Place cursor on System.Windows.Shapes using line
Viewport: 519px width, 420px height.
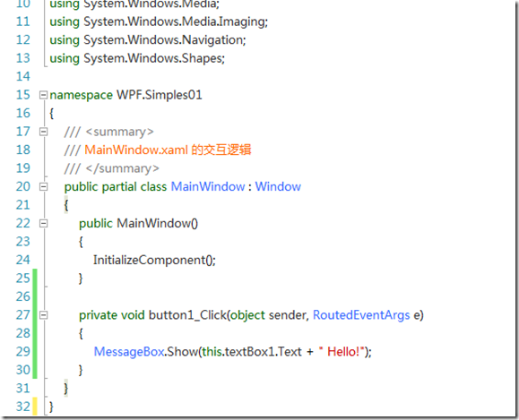[137, 58]
